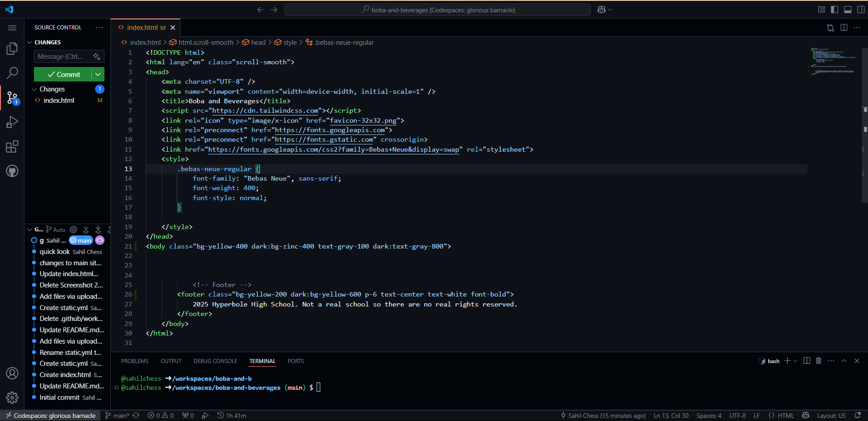Open notifications bell in status bar
The image size is (868, 421).
(x=858, y=416)
